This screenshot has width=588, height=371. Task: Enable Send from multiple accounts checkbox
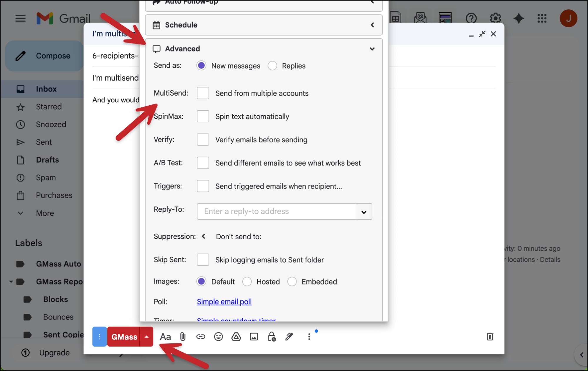[203, 93]
